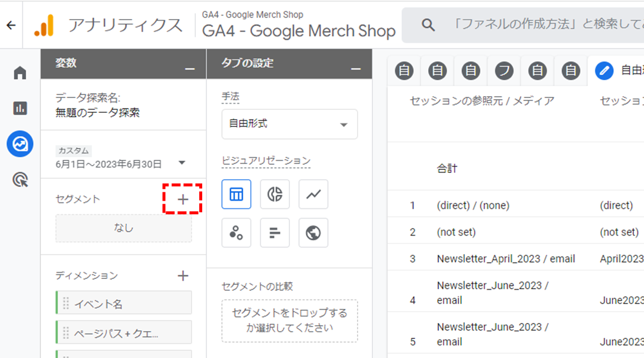Switch to the フ exploration tab
This screenshot has width=644, height=358.
click(504, 71)
